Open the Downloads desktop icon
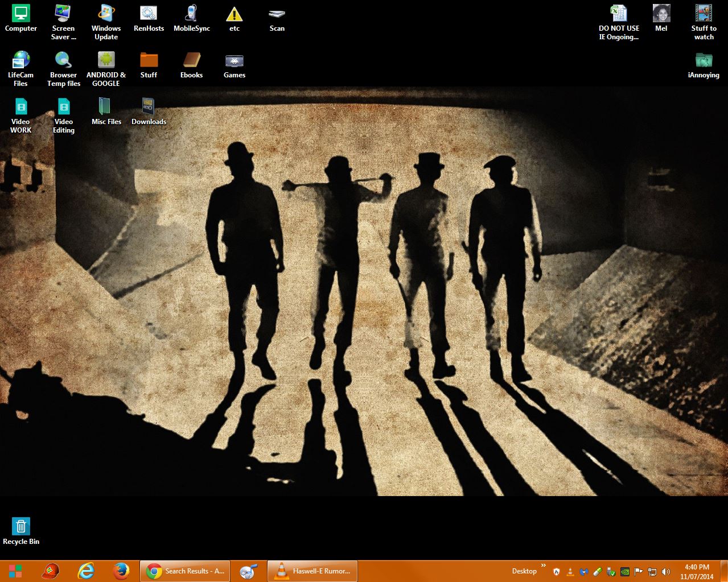This screenshot has width=728, height=582. (149, 112)
